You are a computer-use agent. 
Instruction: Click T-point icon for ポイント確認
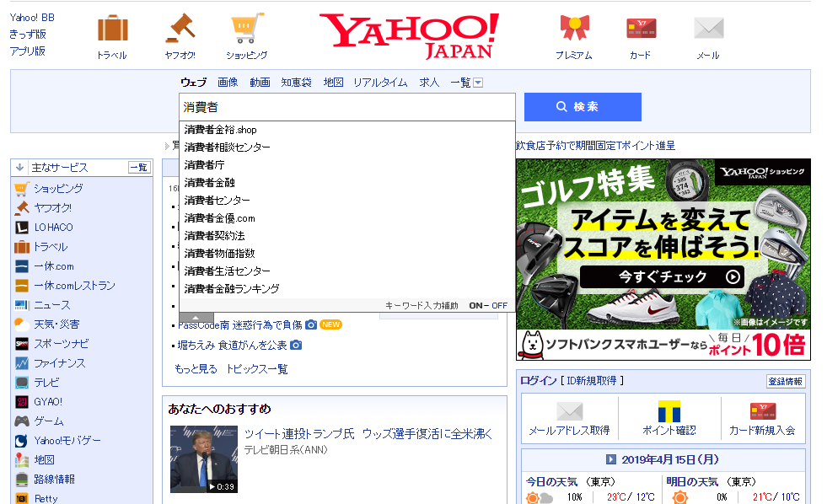[x=669, y=411]
